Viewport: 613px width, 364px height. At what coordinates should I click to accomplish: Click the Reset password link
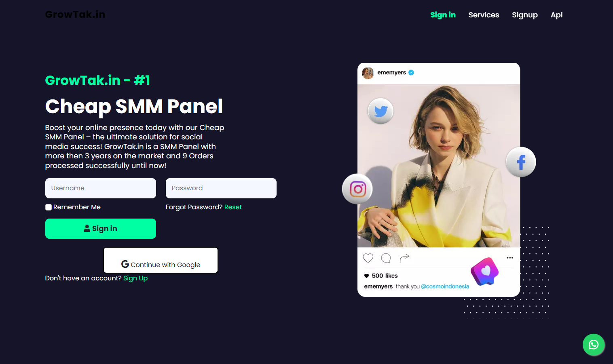pos(233,207)
